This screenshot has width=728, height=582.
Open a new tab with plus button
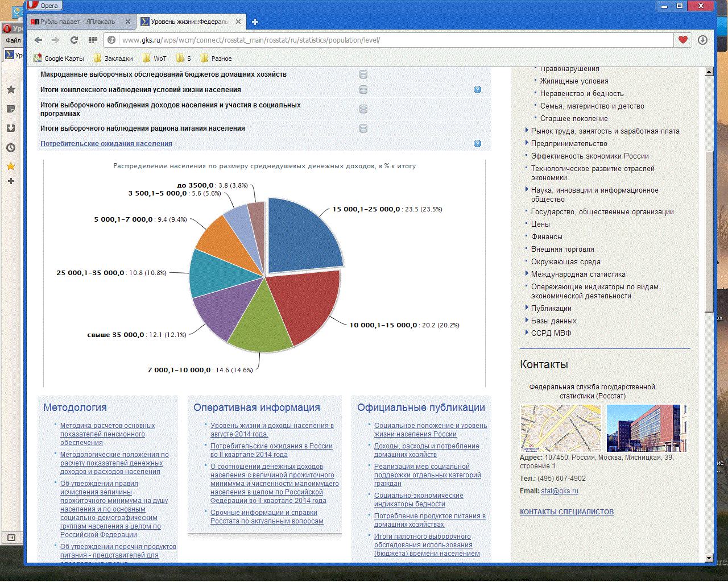tap(255, 22)
